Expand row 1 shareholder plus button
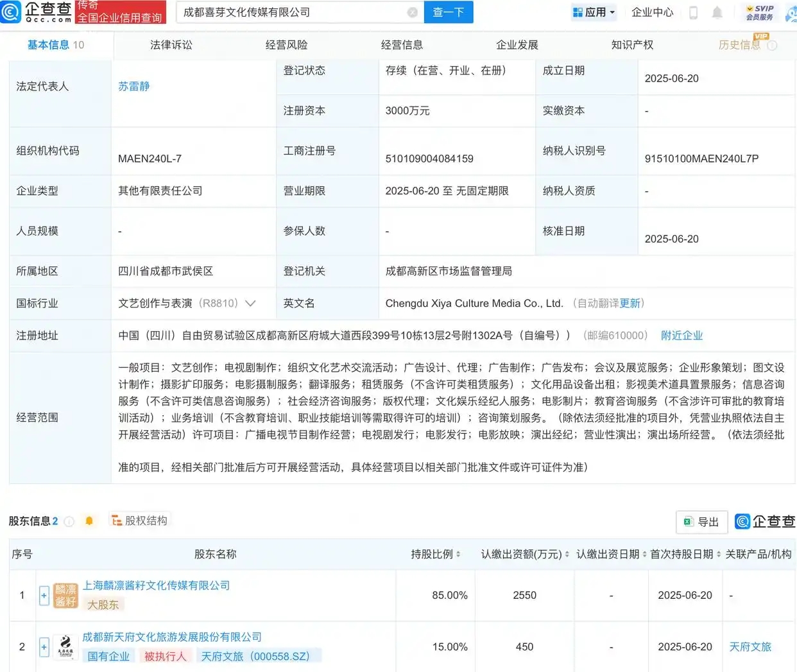797x672 pixels. 44,596
